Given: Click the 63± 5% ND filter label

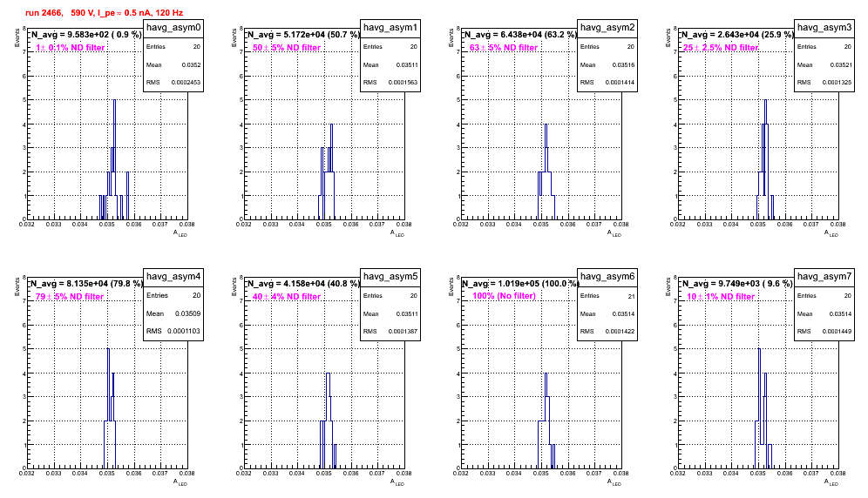Looking at the screenshot, I should pos(504,48).
